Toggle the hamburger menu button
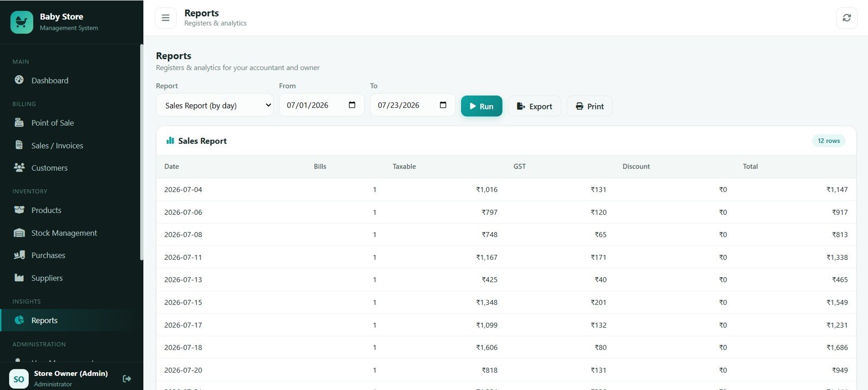This screenshot has width=868, height=390. coord(165,18)
